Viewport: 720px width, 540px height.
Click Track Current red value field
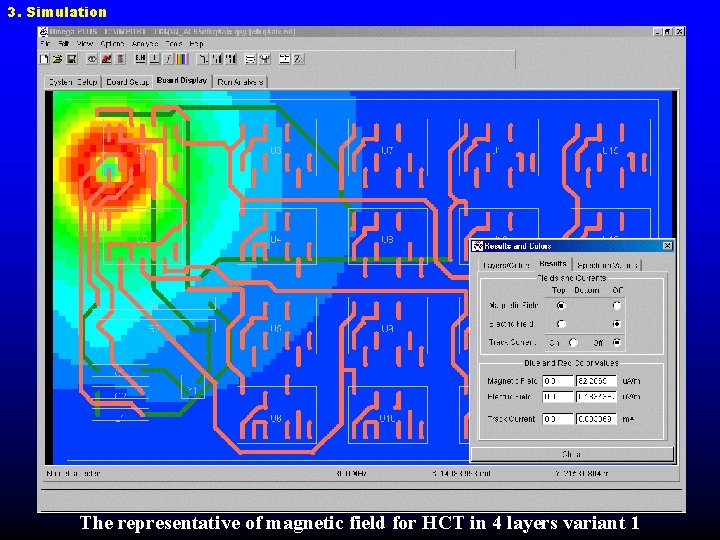point(596,419)
